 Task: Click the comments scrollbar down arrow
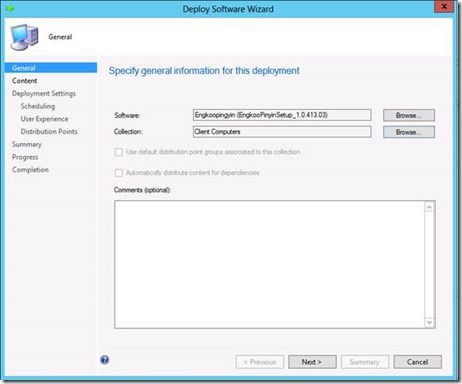429,322
